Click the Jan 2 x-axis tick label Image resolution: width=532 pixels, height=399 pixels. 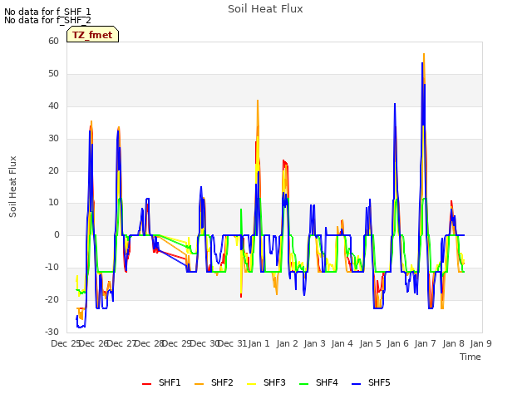(x=287, y=343)
